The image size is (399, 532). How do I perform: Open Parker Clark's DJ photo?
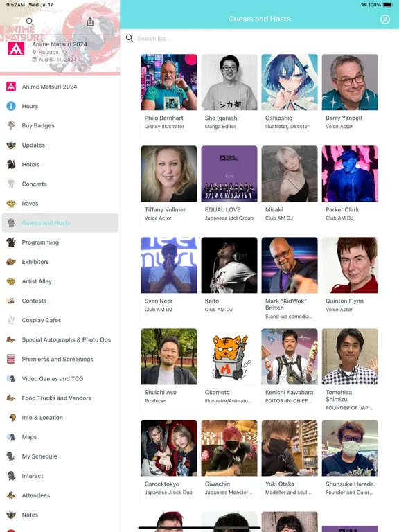tap(350, 174)
